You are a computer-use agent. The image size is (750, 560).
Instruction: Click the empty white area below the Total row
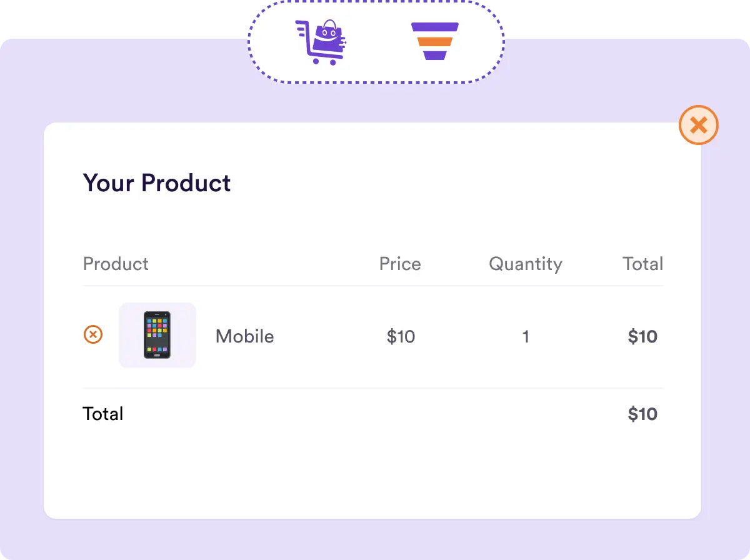pyautogui.click(x=372, y=475)
